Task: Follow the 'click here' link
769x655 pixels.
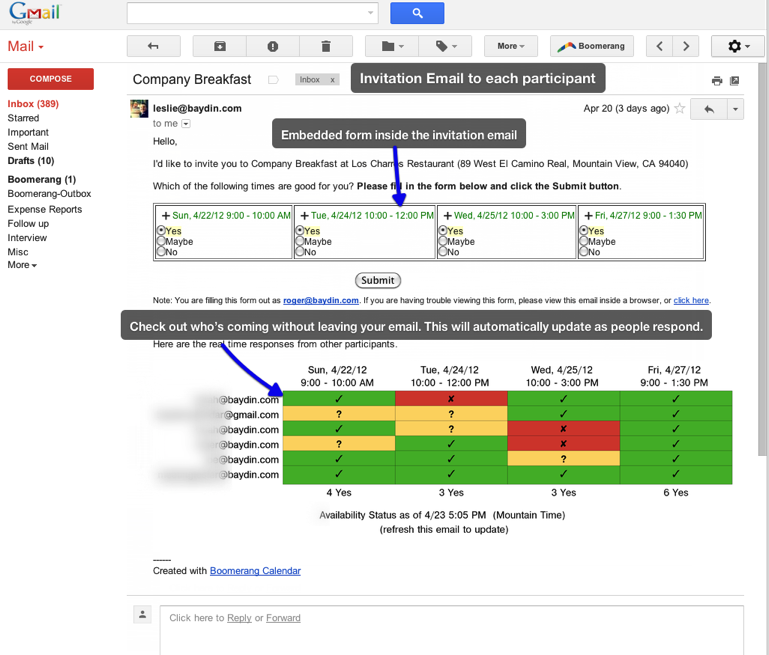Action: (x=691, y=300)
